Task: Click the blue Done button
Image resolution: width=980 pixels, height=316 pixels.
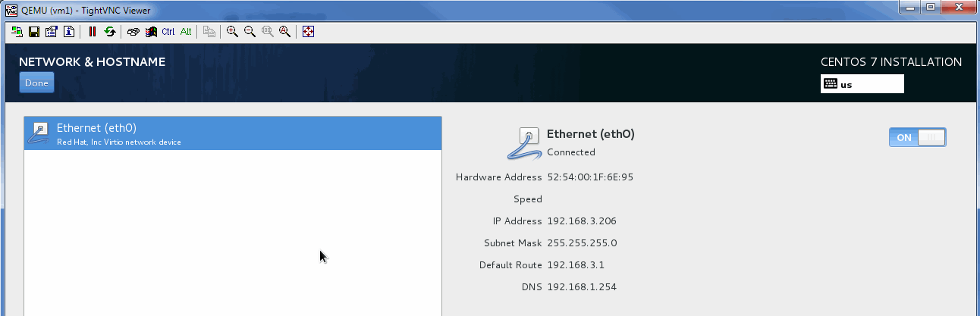Action: pos(36,83)
